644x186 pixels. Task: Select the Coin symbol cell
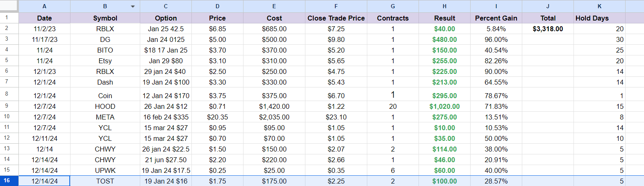tap(105, 95)
